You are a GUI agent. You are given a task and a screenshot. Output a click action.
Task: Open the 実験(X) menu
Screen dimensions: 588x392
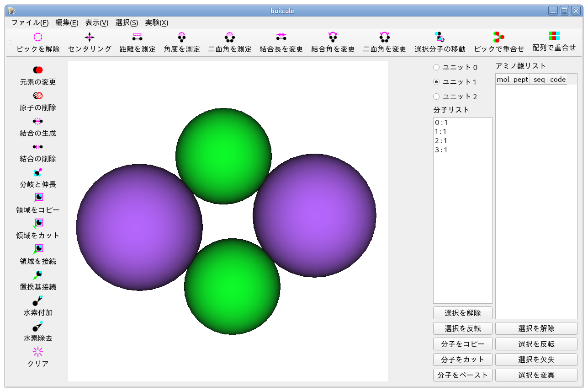click(156, 23)
